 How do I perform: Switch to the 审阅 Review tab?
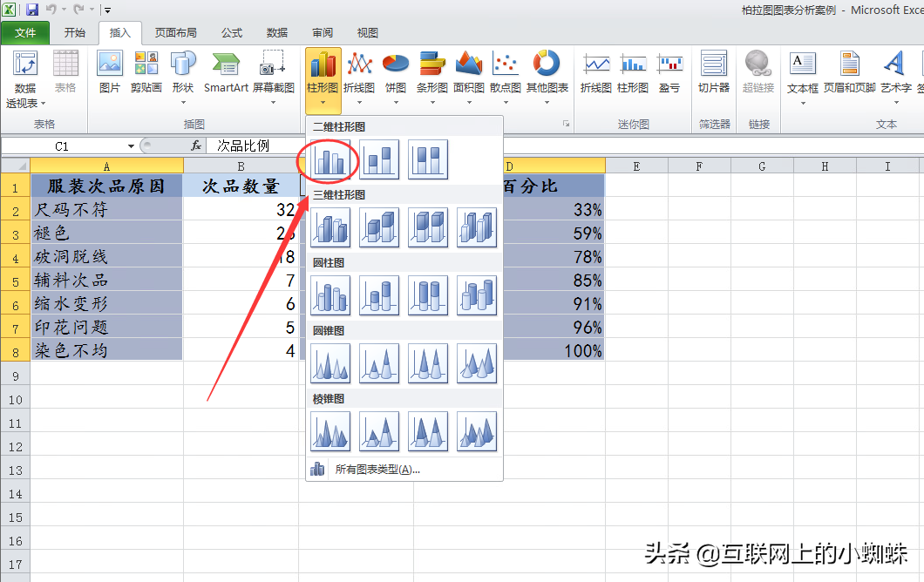pyautogui.click(x=323, y=33)
